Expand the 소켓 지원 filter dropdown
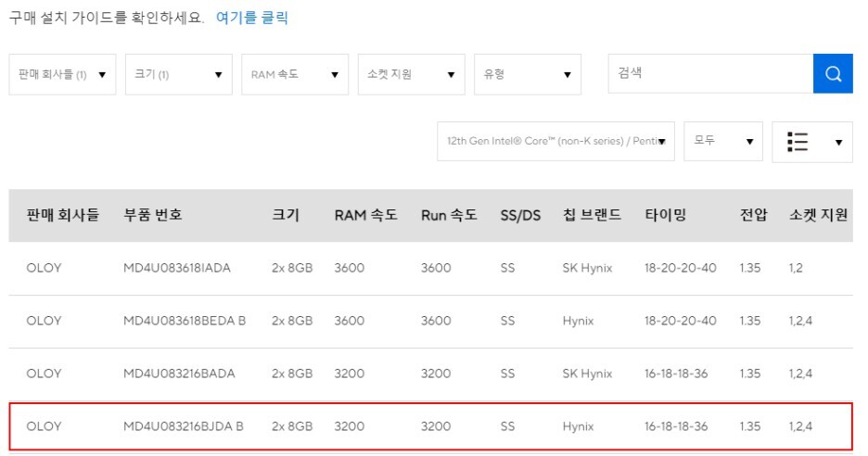Screen dimensions: 868x456 coord(412,74)
